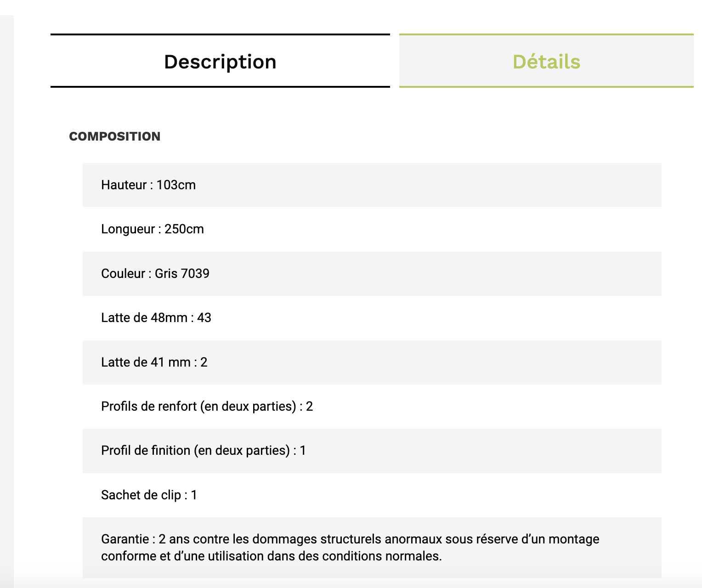The image size is (702, 588).
Task: Select the Latte de 48mm row
Action: [372, 318]
